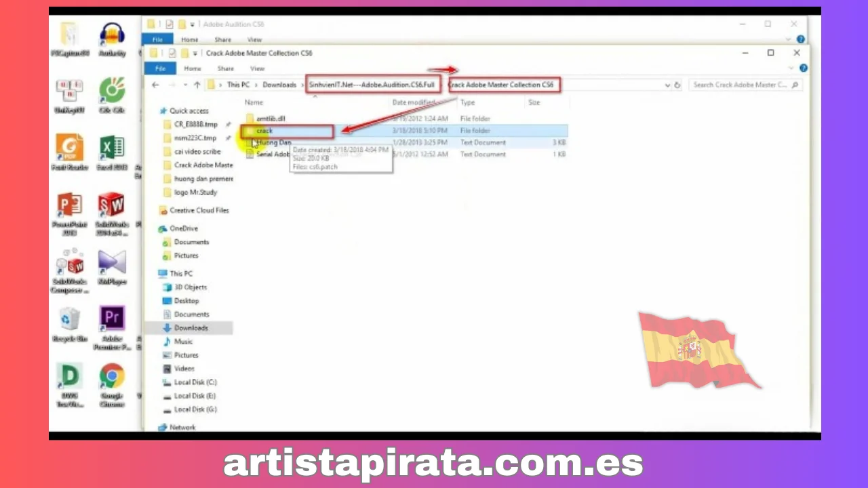
Task: Open the SolidWorks desktop shortcut
Action: tap(112, 209)
